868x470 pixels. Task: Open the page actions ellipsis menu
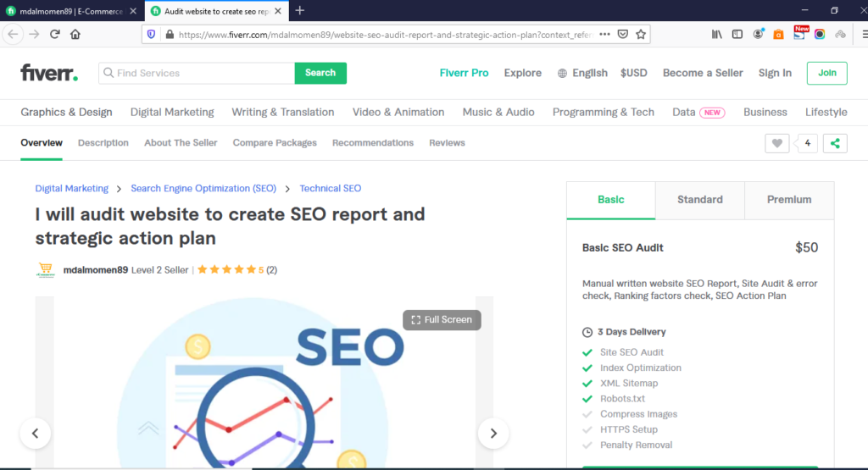[604, 35]
